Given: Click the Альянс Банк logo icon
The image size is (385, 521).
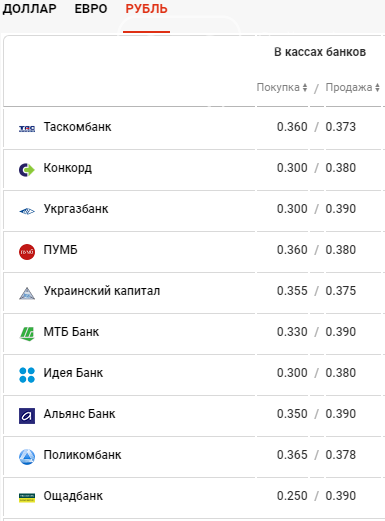Looking at the screenshot, I should point(27,416).
